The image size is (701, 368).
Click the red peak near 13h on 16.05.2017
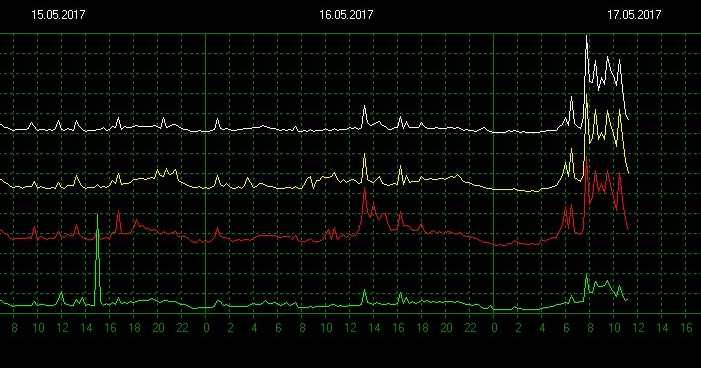click(x=365, y=189)
